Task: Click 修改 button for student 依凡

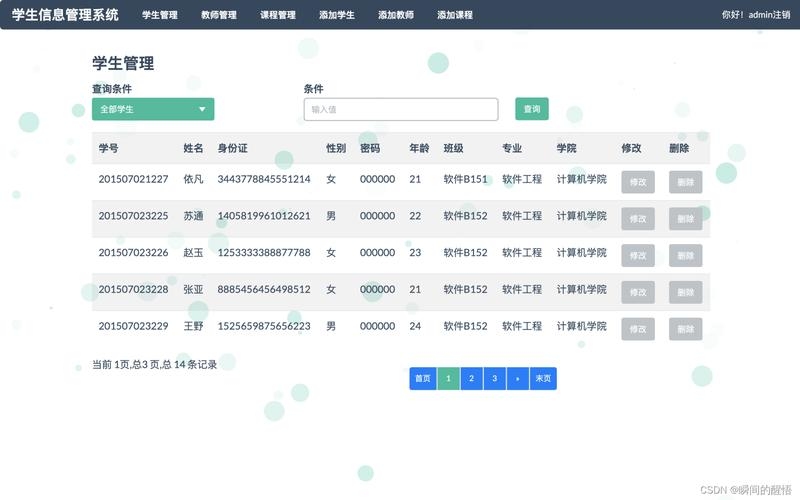Action: 638,182
